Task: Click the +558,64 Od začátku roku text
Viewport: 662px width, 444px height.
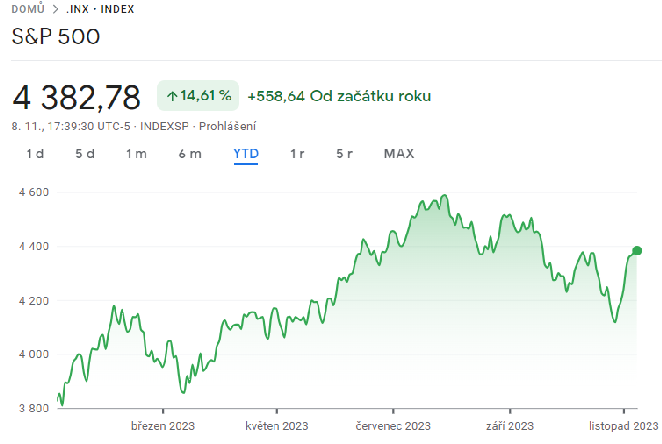Action: coord(339,96)
